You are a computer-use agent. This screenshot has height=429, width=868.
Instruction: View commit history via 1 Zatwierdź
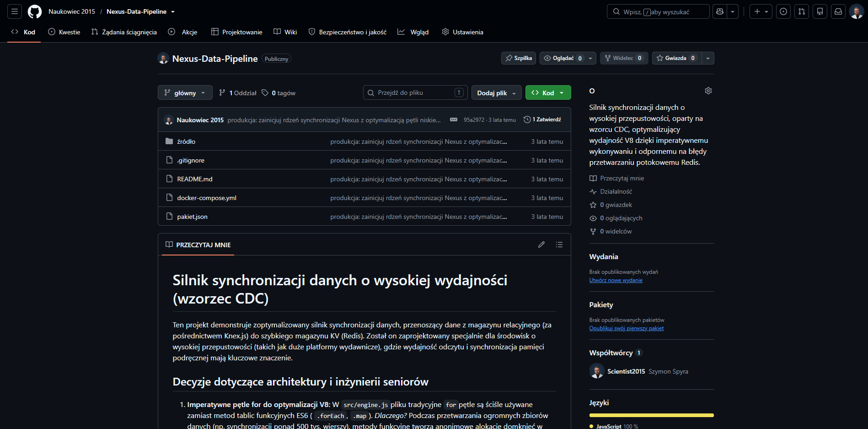pos(542,119)
